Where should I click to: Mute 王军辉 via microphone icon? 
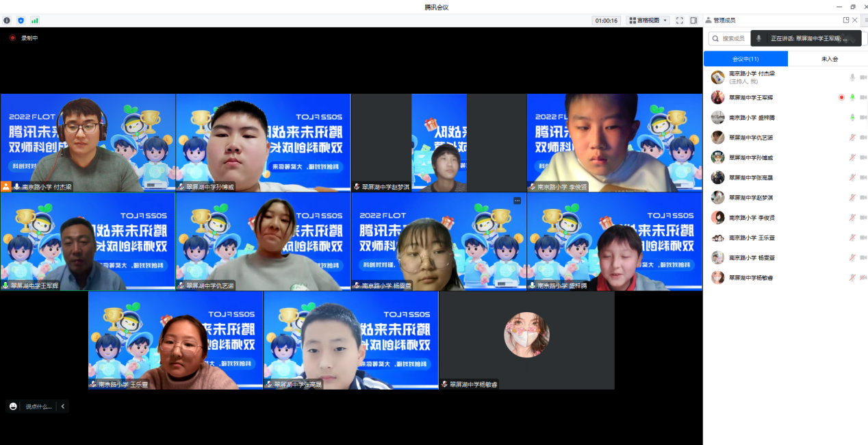point(852,98)
